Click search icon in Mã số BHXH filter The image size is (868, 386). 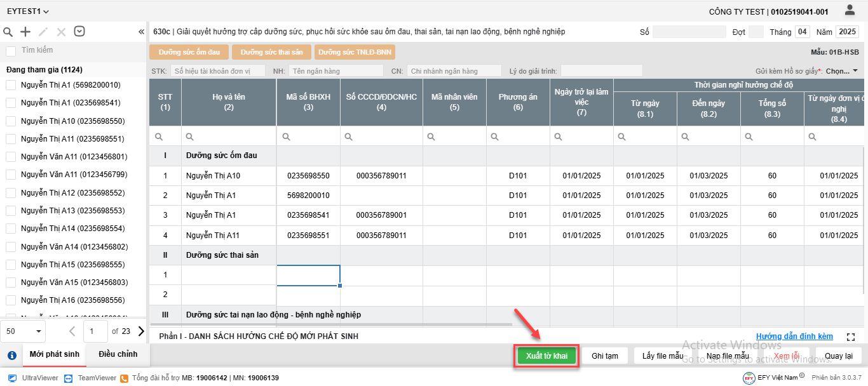[x=286, y=136]
